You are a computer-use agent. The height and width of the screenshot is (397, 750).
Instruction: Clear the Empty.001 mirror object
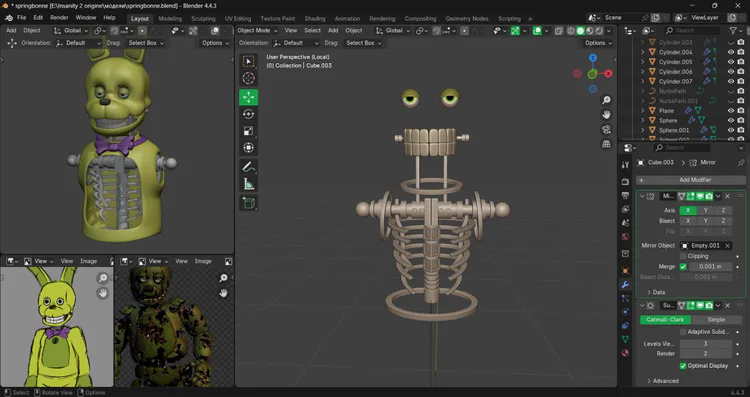727,245
